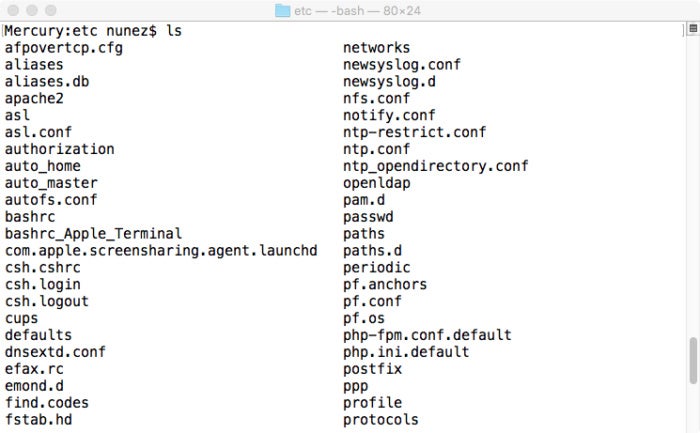Click the passwd entry in the listing
700x433 pixels.
368,217
